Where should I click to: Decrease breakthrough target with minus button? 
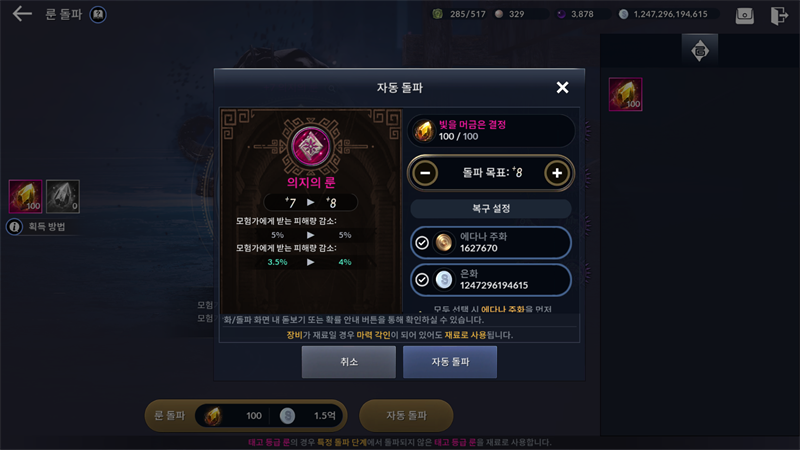click(425, 173)
